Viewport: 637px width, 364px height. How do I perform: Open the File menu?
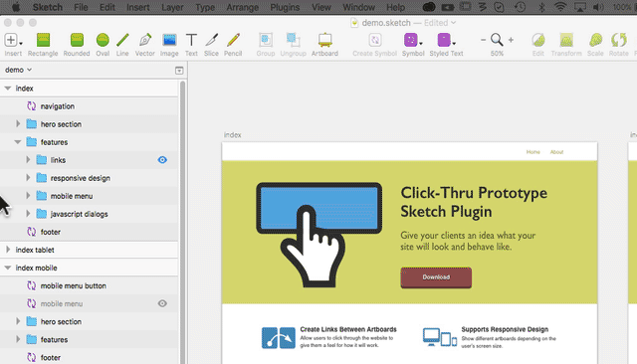[x=81, y=7]
